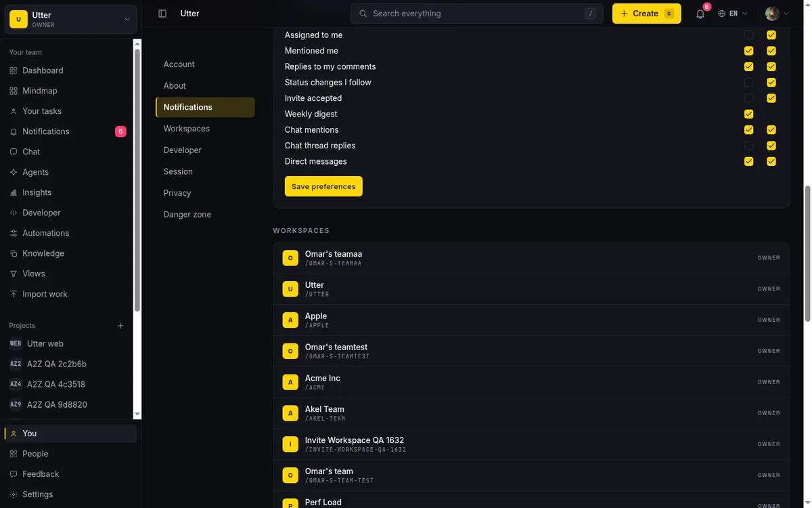
Task: Open the Agents sparkle icon
Action: tap(14, 172)
